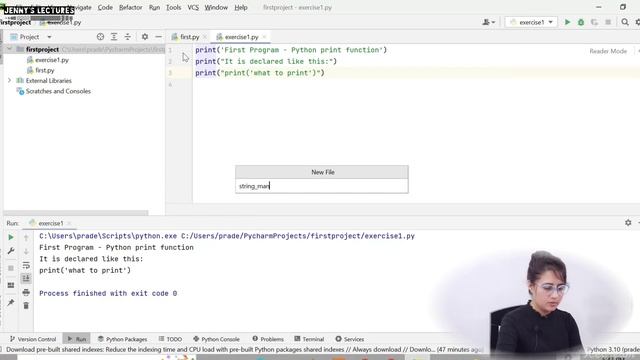This screenshot has width=640, height=360.
Task: Select first.py in project tree
Action: coord(44,70)
